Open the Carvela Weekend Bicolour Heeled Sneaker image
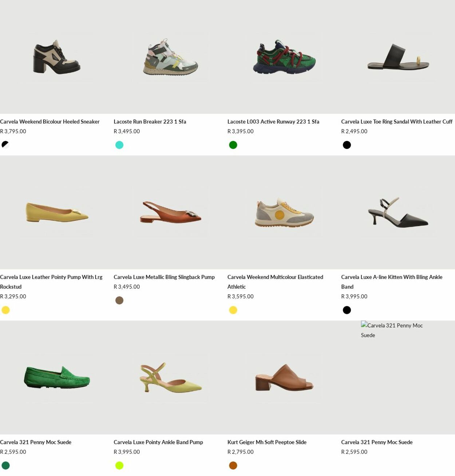This screenshot has width=455, height=476. pos(57,57)
